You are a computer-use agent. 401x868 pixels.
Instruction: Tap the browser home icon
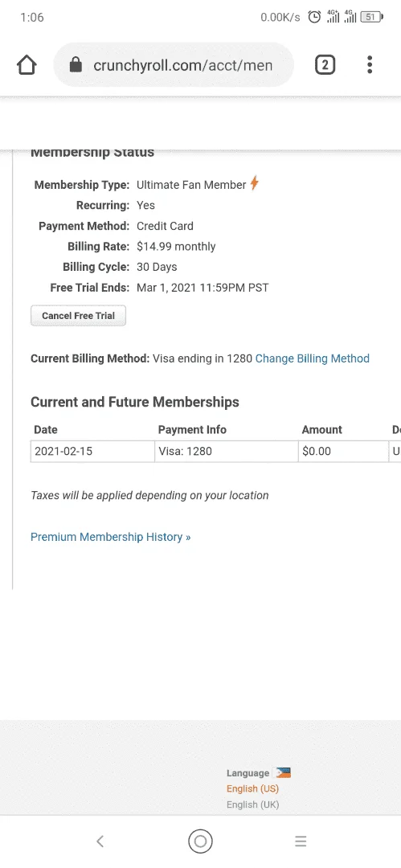coord(27,65)
